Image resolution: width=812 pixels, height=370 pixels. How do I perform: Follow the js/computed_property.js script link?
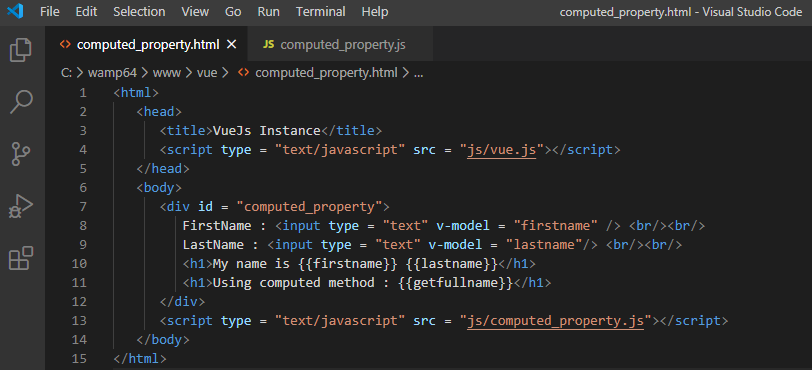[555, 321]
